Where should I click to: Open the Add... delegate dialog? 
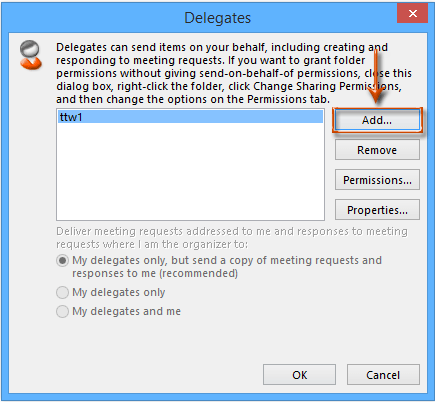(x=377, y=120)
